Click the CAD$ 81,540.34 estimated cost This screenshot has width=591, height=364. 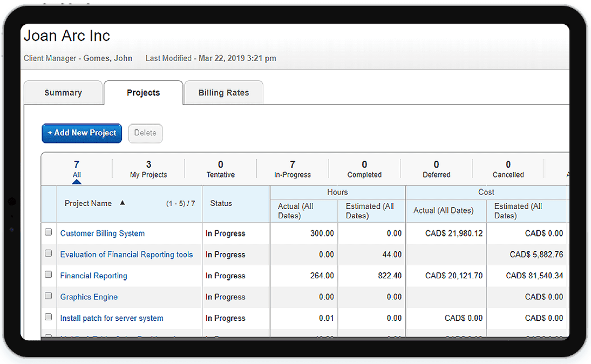(x=534, y=276)
